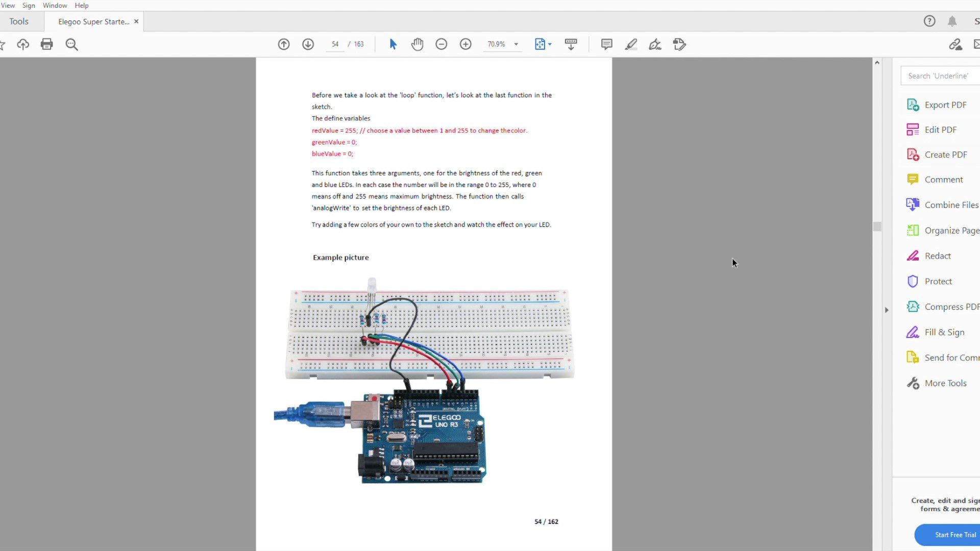
Task: Select the Hand pan tool
Action: 417,44
